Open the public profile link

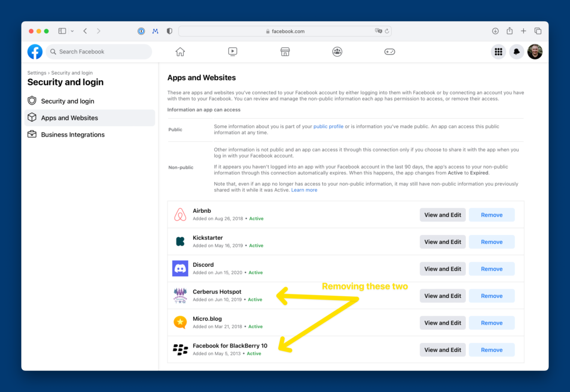pyautogui.click(x=328, y=126)
